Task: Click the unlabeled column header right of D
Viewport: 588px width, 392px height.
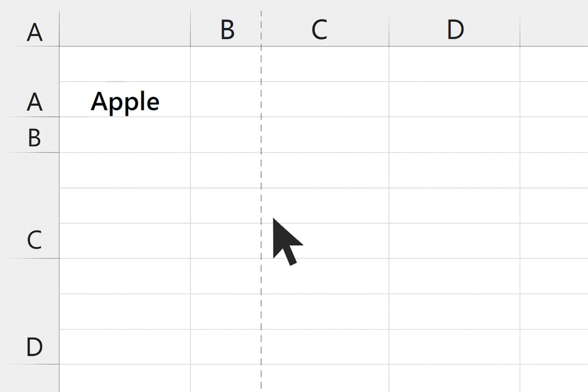Action: pos(554,29)
